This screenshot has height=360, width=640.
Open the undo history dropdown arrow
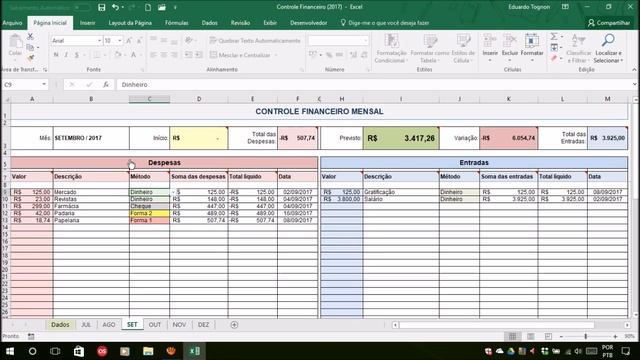[x=122, y=7]
